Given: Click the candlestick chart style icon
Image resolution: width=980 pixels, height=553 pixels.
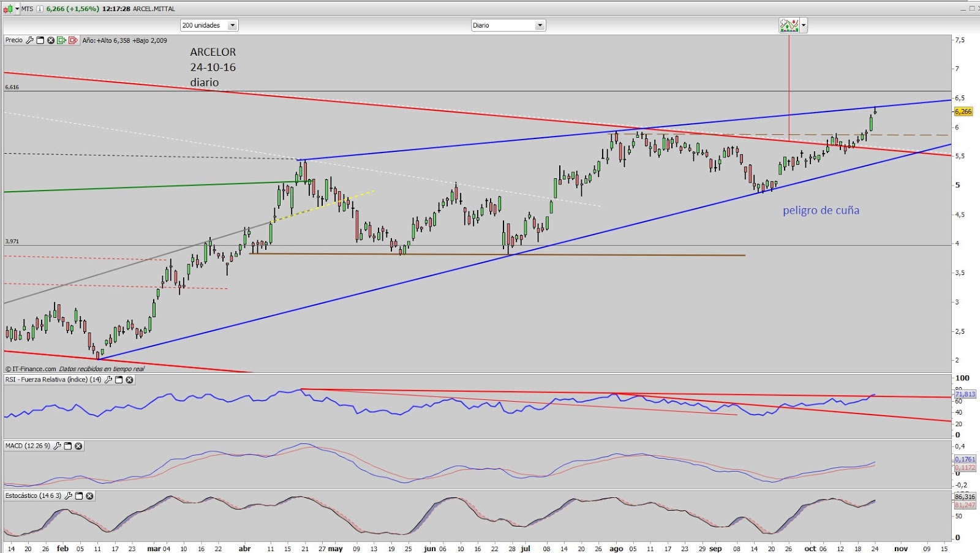Looking at the screenshot, I should click(x=8, y=9).
